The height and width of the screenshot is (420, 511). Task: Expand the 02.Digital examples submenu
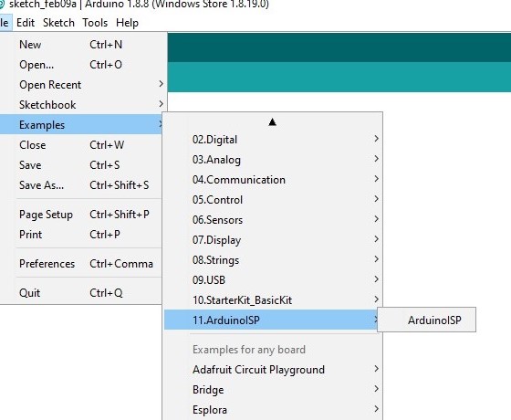(x=273, y=140)
